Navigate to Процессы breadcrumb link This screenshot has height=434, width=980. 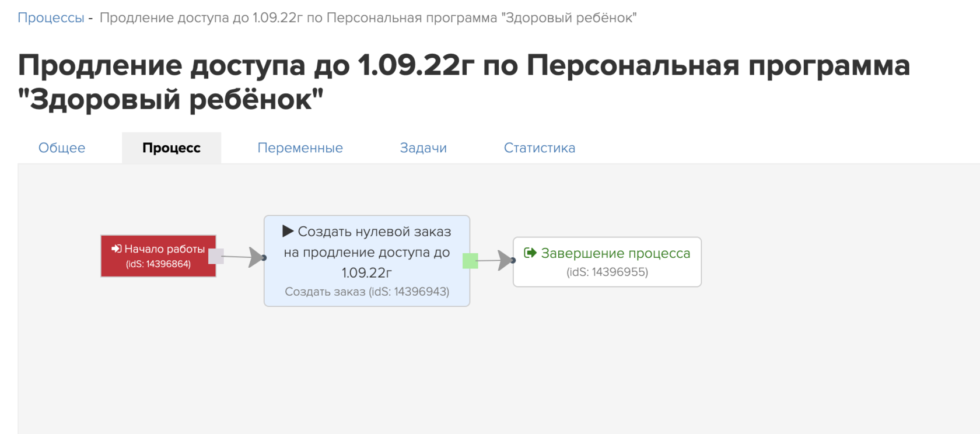51,17
